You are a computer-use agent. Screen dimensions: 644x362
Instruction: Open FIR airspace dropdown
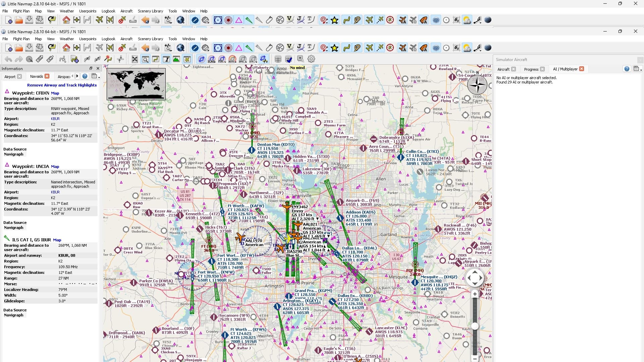[x=222, y=59]
